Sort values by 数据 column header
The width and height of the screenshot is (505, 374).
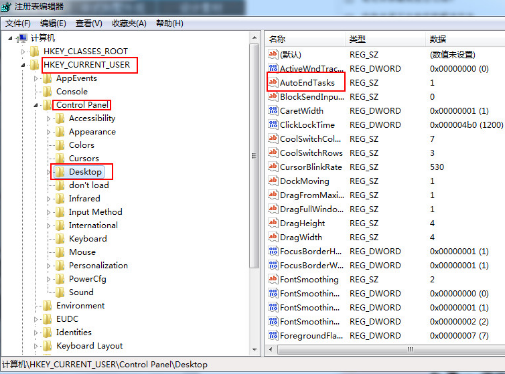click(466, 39)
